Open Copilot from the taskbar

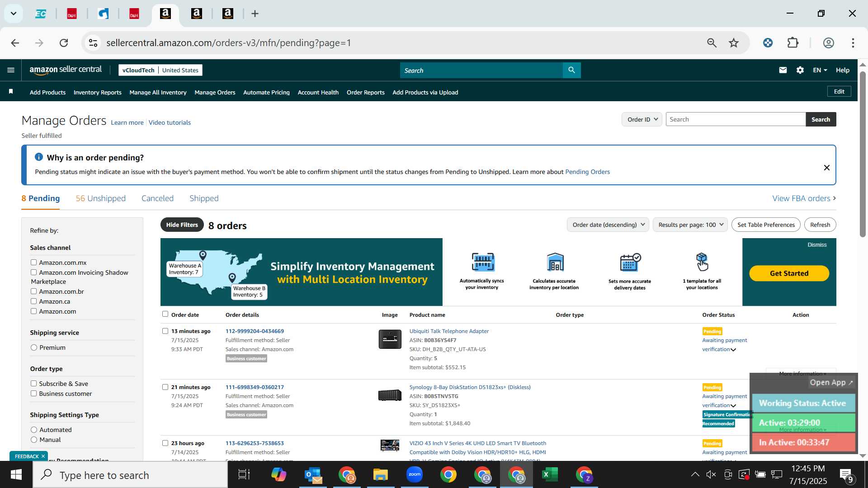(279, 475)
